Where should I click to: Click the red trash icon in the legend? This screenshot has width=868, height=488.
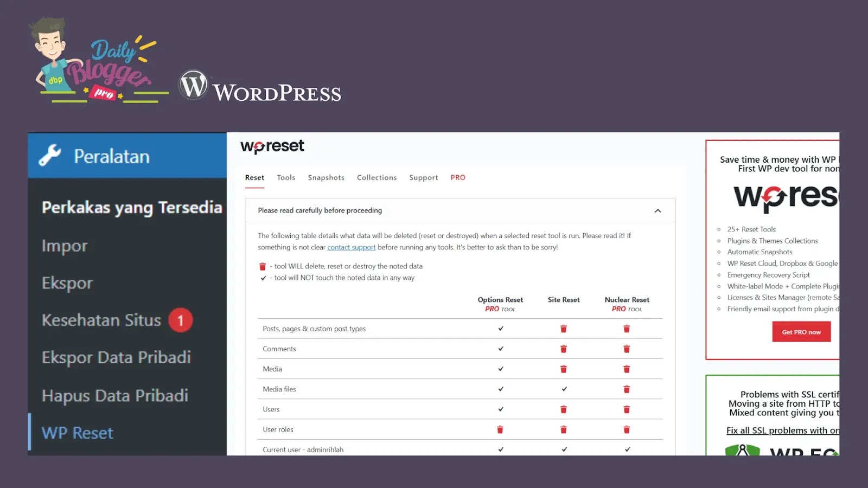(x=263, y=266)
